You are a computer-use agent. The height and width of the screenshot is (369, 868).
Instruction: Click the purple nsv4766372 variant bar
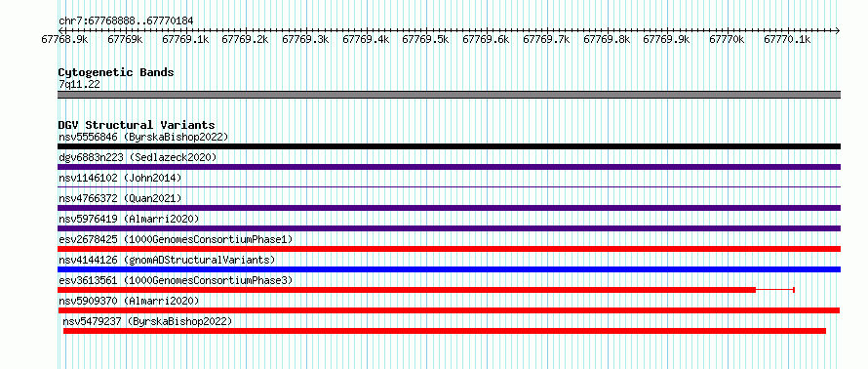point(449,208)
